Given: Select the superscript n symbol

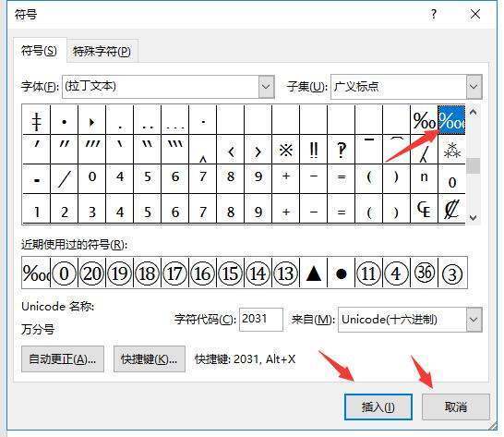Looking at the screenshot, I should pyautogui.click(x=425, y=179).
